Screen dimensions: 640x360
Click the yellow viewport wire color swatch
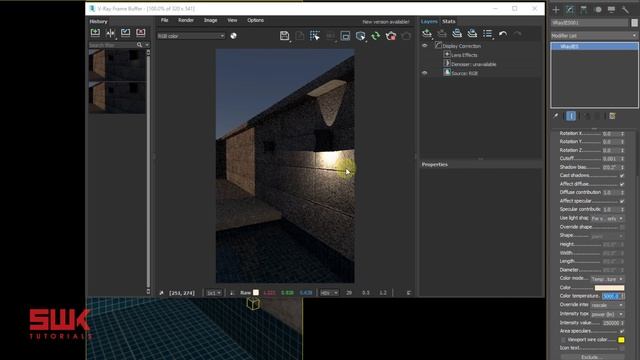pos(621,340)
